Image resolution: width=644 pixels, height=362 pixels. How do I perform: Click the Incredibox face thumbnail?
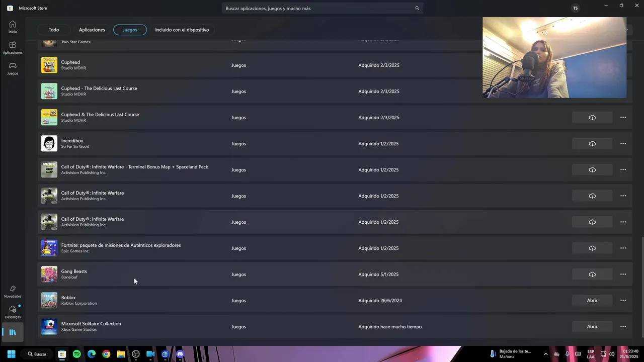pos(49,143)
